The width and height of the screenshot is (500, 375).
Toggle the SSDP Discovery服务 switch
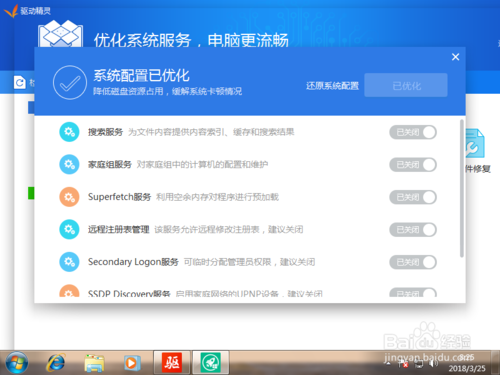pyautogui.click(x=413, y=293)
